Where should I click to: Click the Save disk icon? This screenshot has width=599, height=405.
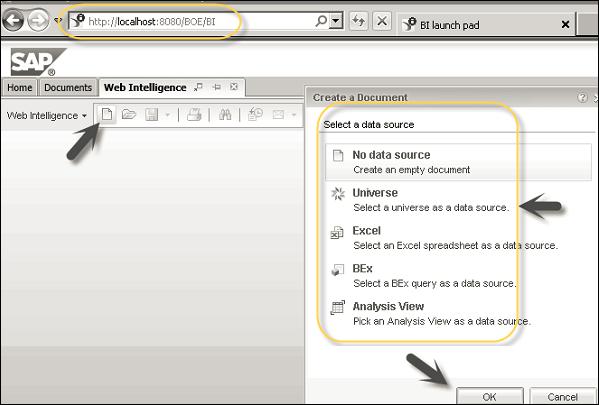[152, 115]
